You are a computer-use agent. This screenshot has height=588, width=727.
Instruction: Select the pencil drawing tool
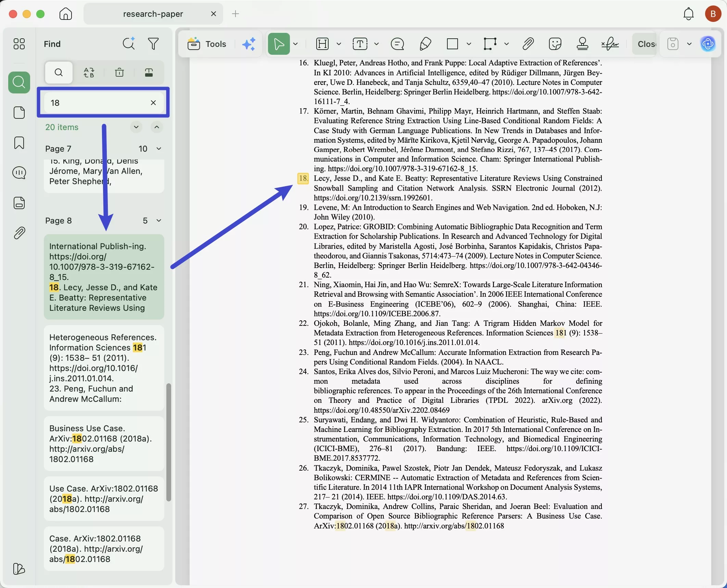pos(425,44)
